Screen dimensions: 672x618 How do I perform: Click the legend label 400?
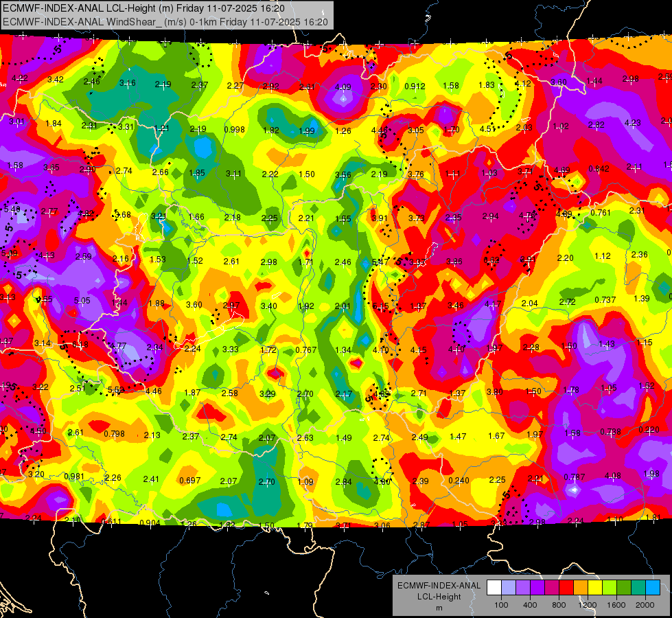click(530, 605)
